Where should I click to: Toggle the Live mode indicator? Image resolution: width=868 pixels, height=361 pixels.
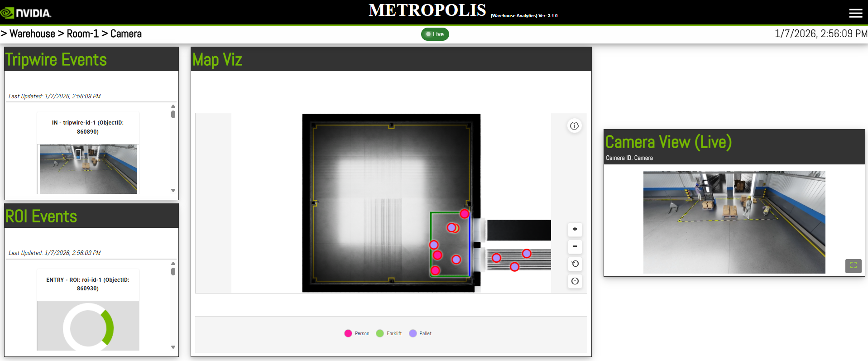tap(435, 34)
